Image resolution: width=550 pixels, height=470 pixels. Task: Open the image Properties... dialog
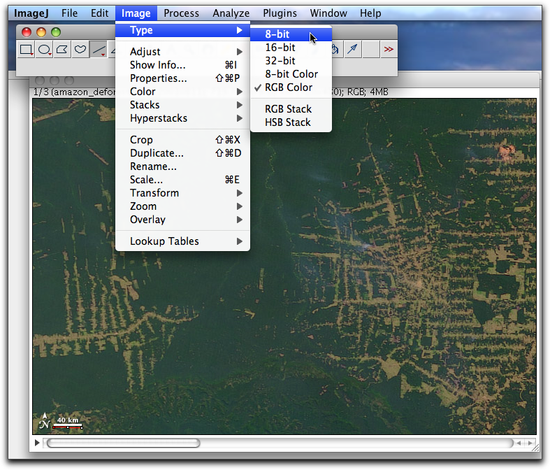182,78
